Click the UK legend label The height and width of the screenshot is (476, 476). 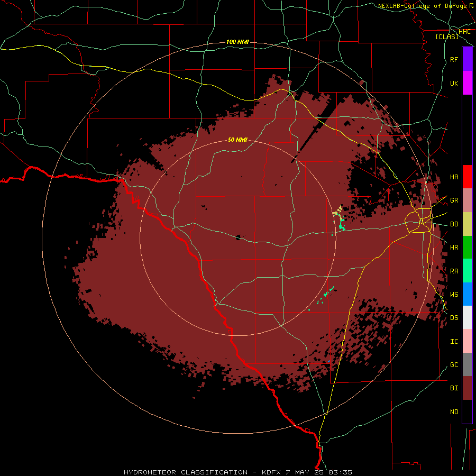coord(454,83)
